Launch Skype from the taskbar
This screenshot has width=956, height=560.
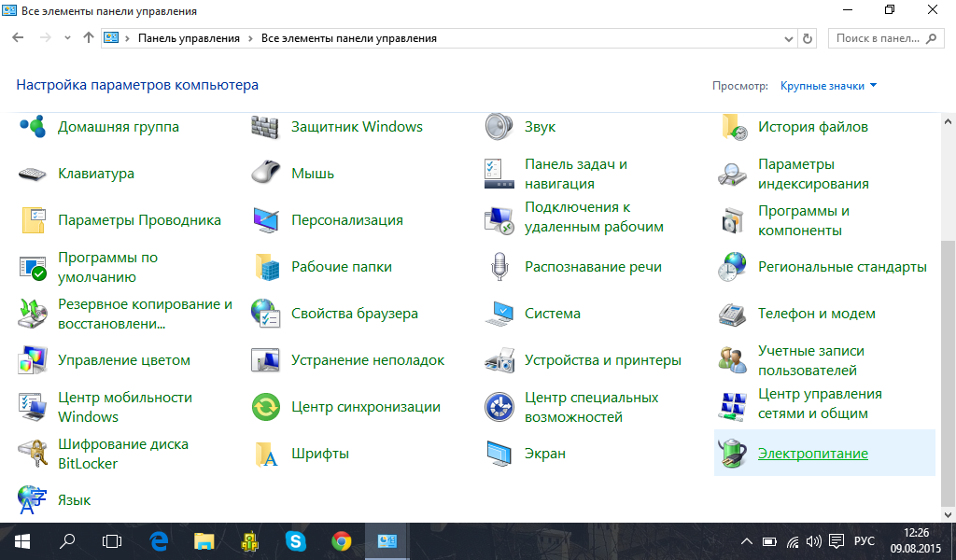point(296,541)
